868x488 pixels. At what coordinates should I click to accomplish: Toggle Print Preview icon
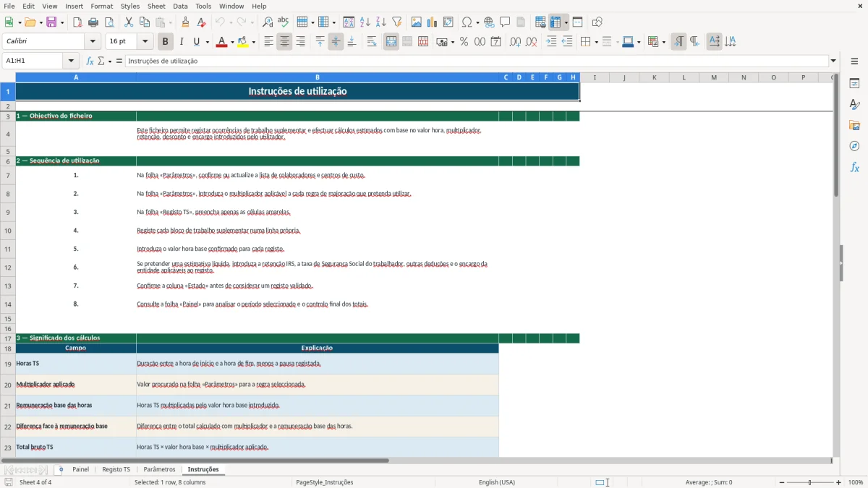(109, 22)
